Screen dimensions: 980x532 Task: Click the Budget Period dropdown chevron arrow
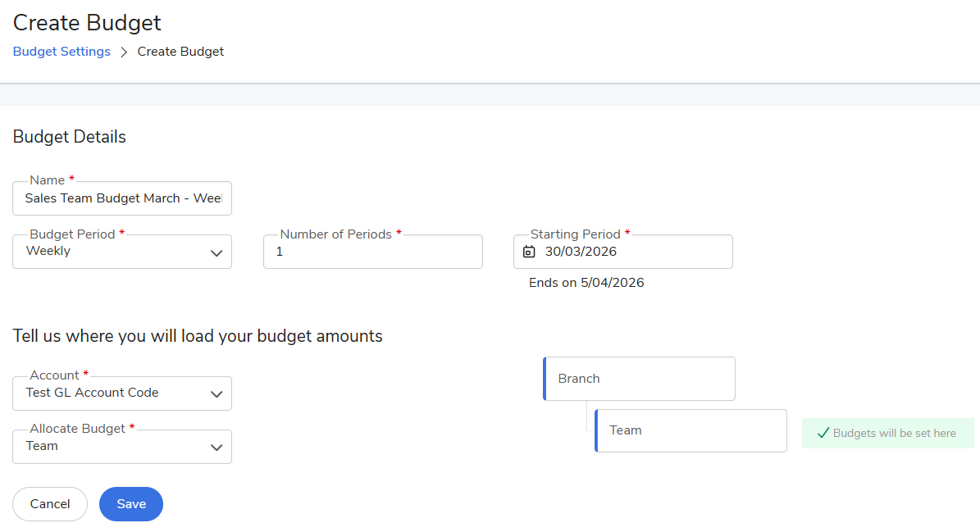pyautogui.click(x=217, y=253)
